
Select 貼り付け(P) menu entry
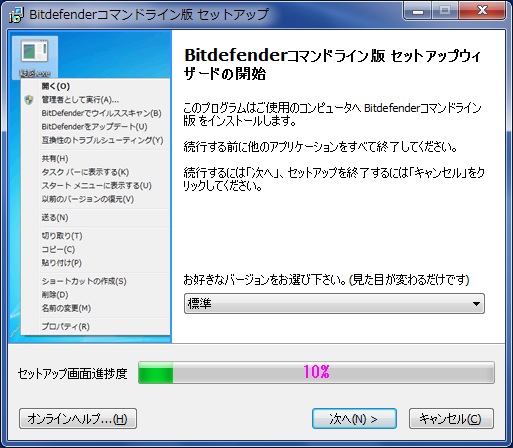coord(61,263)
